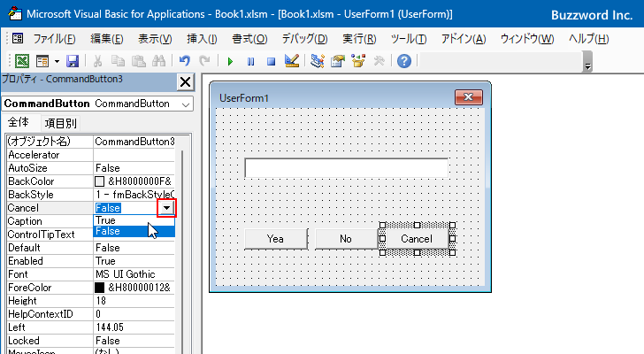Click the Yea button on UserForm1
This screenshot has width=644, height=354.
[x=276, y=239]
